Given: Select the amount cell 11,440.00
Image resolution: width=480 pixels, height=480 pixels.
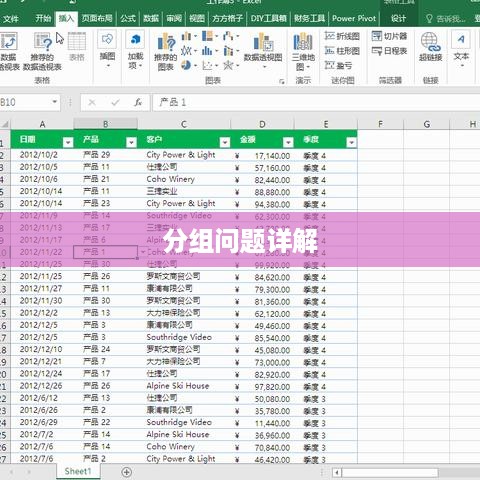Looking at the screenshot, I should (262, 423).
